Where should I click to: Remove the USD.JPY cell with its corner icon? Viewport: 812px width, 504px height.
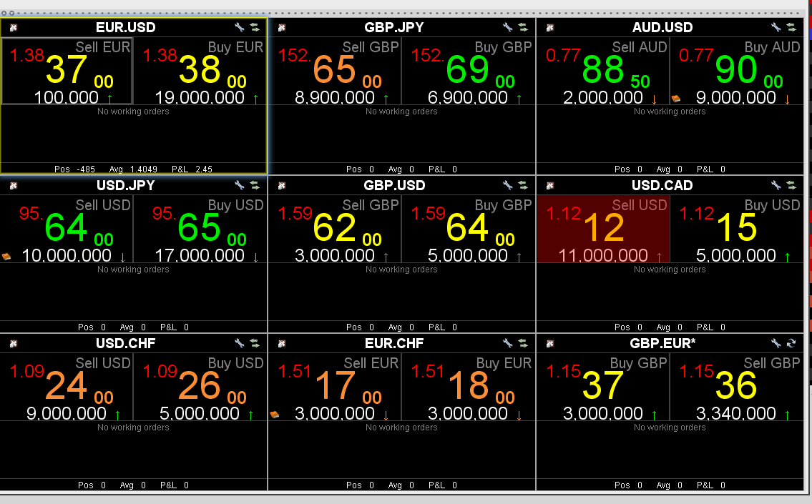coord(14,185)
